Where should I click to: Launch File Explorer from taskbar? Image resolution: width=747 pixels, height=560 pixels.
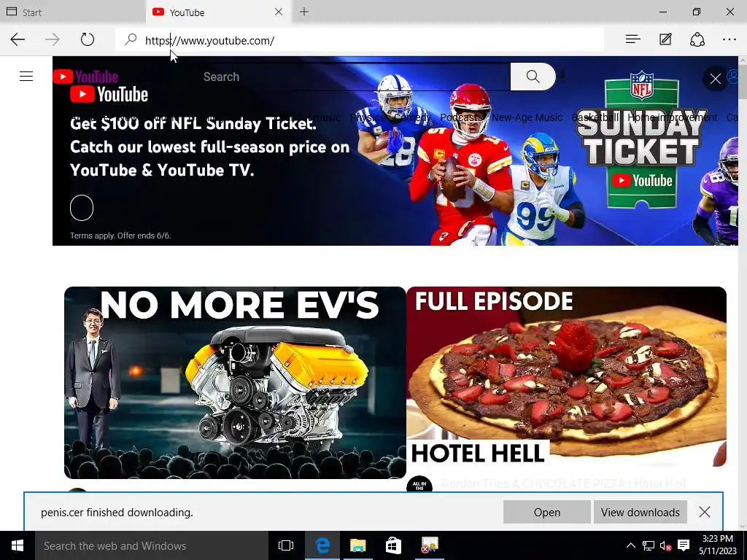click(x=357, y=545)
